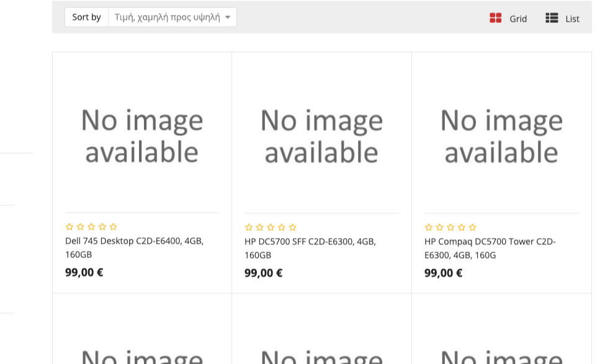Screen dimensions: 600x364
Task: Click the sort dropdown caret arrow
Action: click(x=228, y=17)
